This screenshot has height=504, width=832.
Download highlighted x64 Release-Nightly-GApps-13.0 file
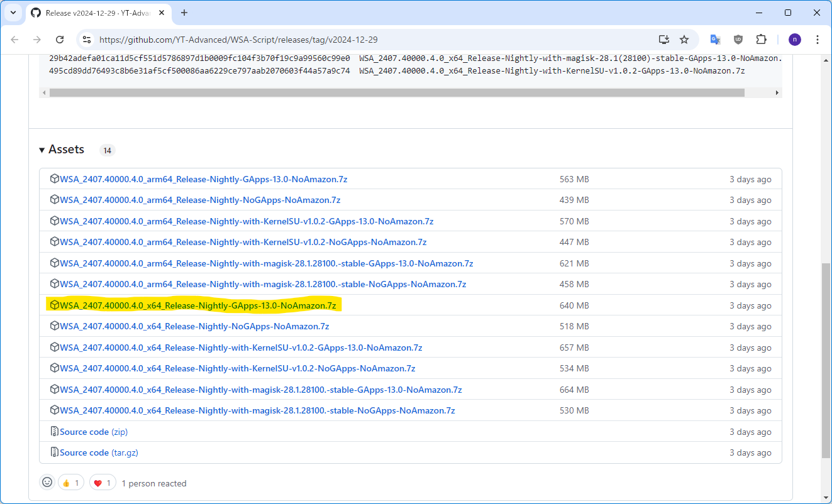[x=198, y=305]
